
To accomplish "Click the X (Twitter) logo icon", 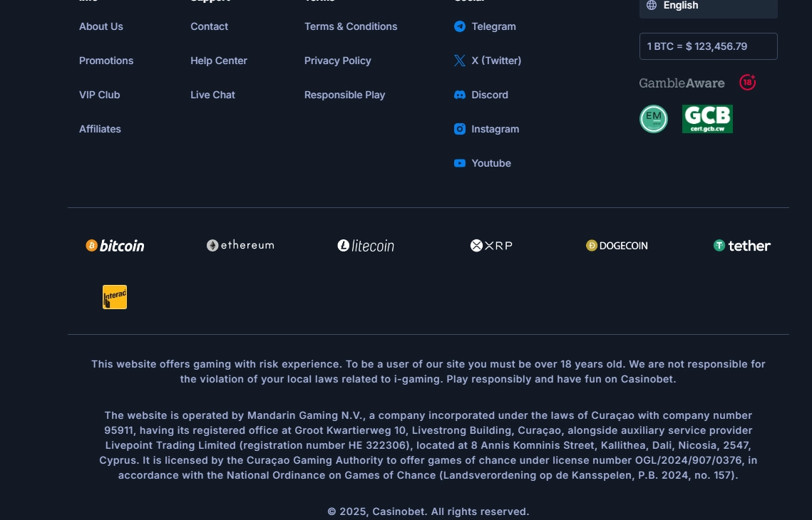I will click(459, 61).
